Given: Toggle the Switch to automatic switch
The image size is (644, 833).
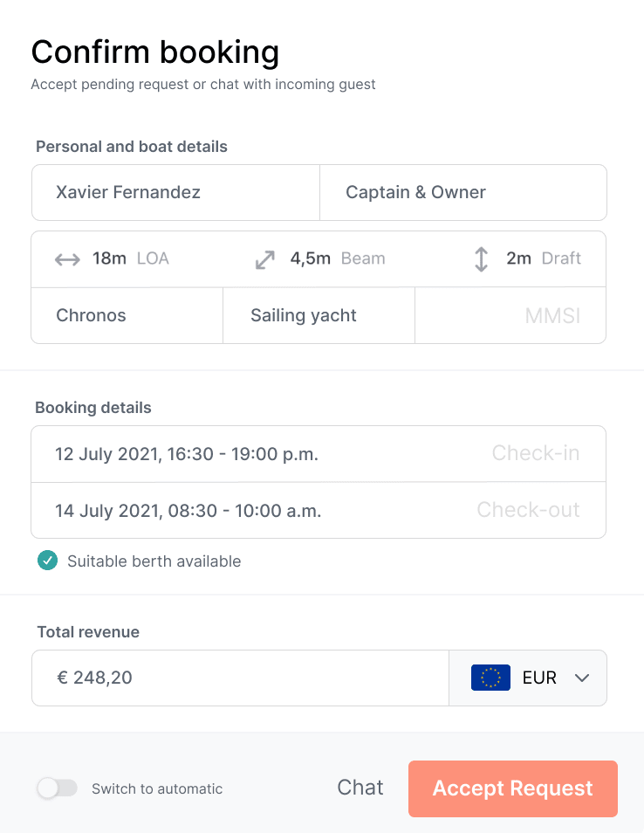Looking at the screenshot, I should coord(58,788).
